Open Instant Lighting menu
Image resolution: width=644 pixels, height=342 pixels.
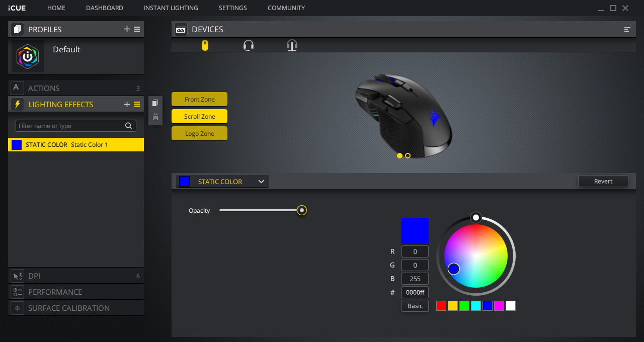171,8
